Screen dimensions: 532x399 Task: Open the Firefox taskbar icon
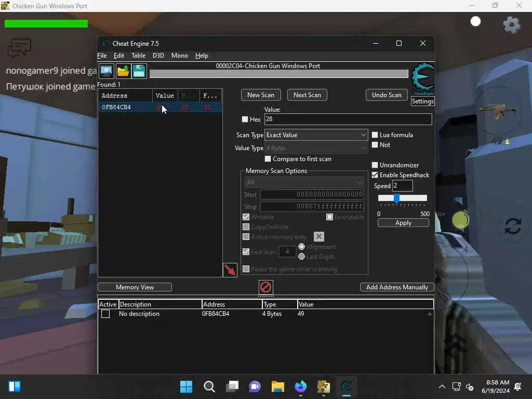301,387
